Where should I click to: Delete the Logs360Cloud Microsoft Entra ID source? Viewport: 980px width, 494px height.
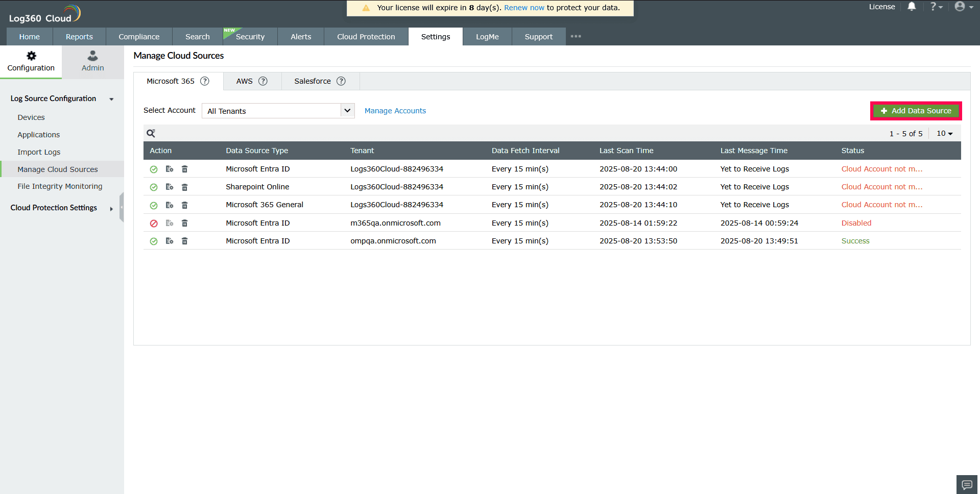pyautogui.click(x=185, y=169)
